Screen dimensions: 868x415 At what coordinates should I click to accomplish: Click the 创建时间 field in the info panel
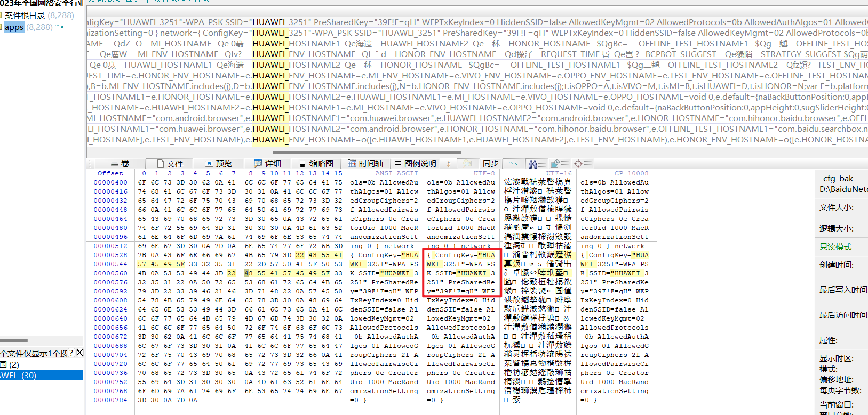[x=837, y=265]
